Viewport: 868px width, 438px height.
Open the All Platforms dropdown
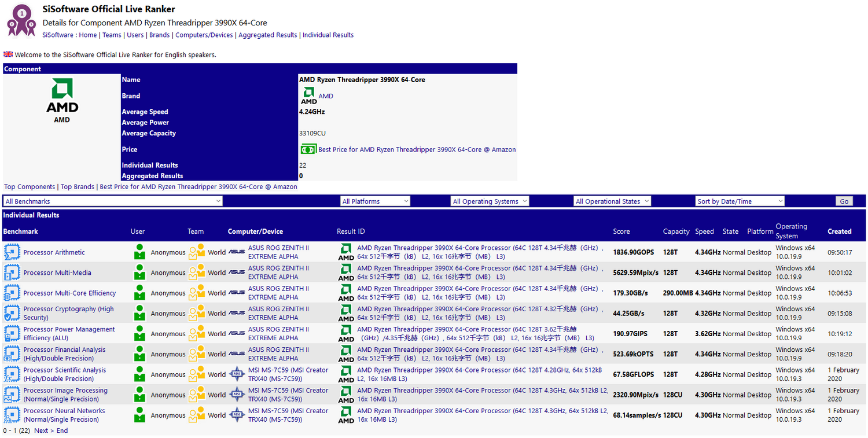(375, 201)
